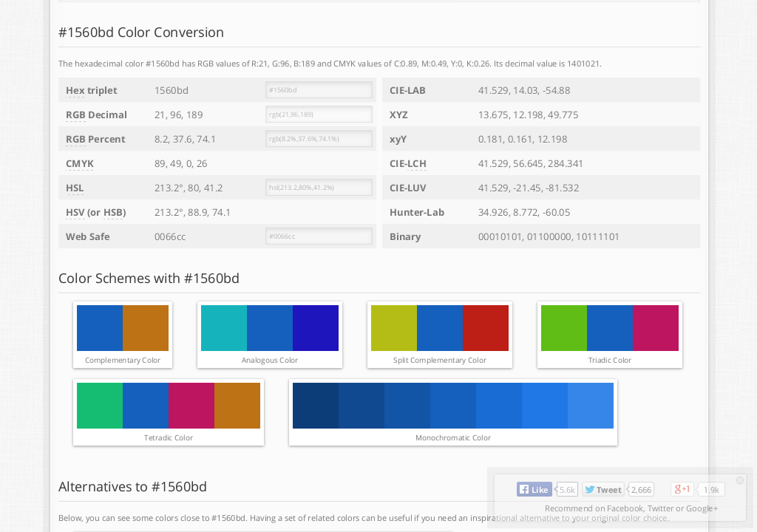757x532 pixels.
Task: Click the hsl(213.2,80%,41.2%) input box
Action: [x=319, y=188]
